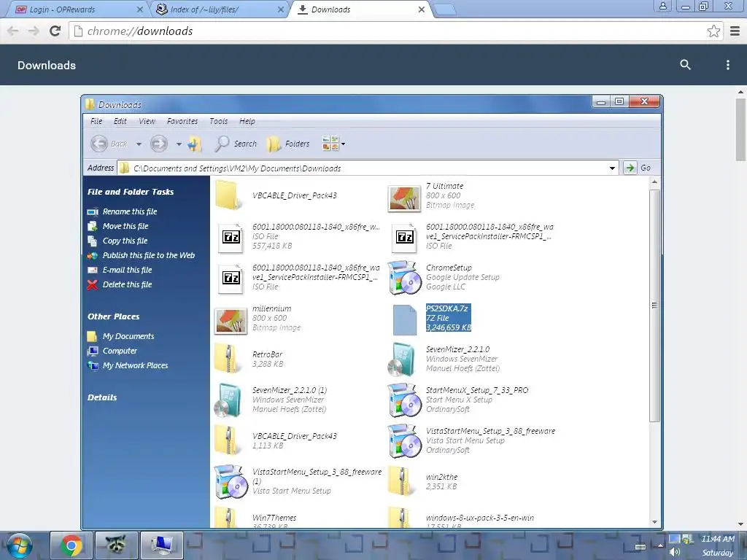The image size is (747, 560).
Task: Click the Chrome page vertical scrollbar thumb
Action: [x=740, y=130]
